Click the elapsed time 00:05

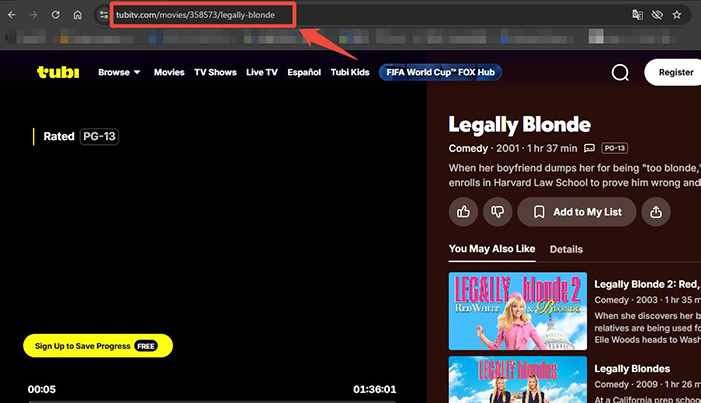[x=42, y=389]
